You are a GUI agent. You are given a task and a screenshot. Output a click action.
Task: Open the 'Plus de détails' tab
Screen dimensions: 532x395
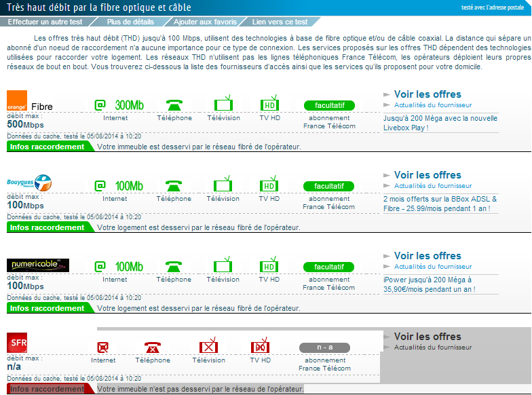130,22
